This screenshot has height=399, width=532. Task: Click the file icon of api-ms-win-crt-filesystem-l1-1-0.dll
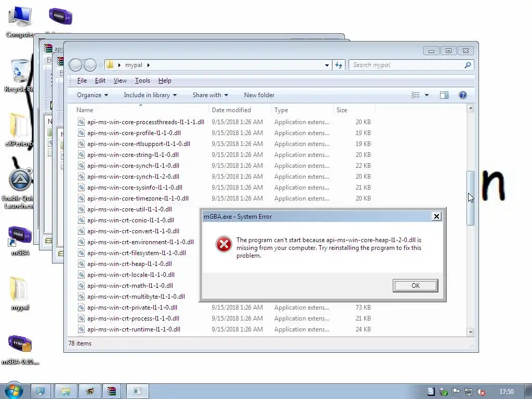tap(81, 253)
